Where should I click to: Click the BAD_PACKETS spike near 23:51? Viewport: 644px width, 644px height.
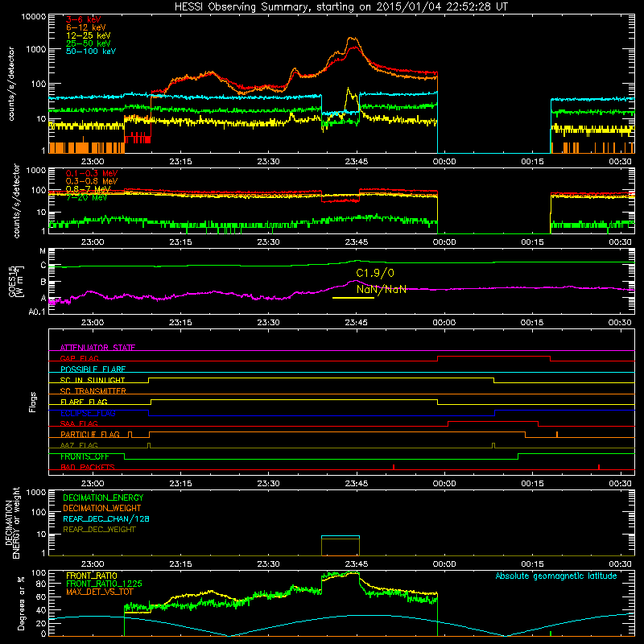click(x=394, y=467)
